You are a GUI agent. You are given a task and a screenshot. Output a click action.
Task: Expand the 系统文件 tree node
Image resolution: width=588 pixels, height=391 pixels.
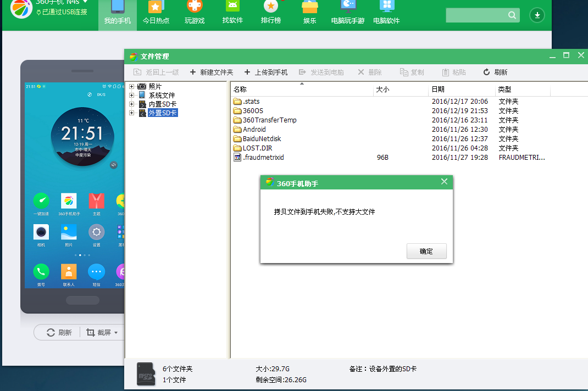point(131,94)
